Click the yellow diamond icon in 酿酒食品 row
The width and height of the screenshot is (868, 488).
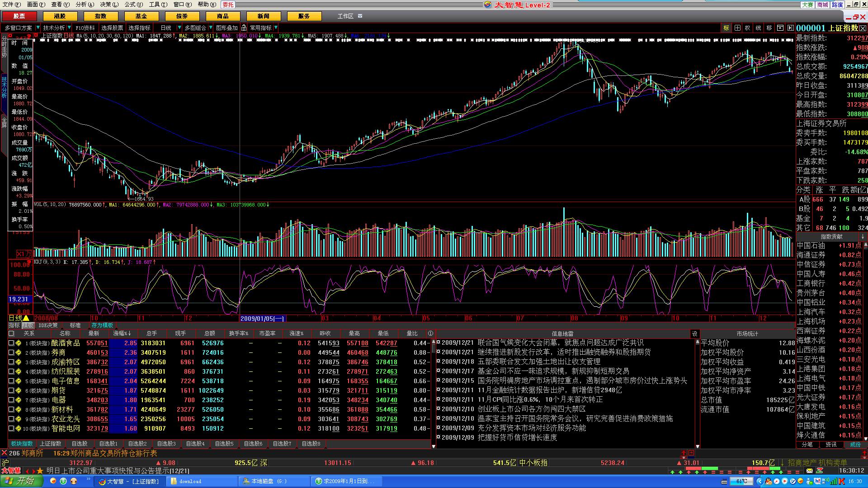click(x=19, y=343)
